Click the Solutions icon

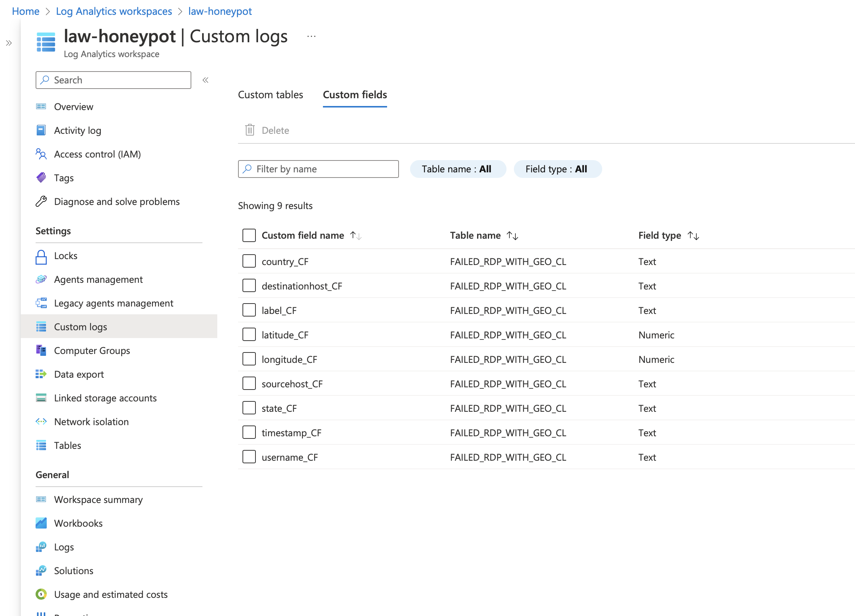click(x=41, y=570)
